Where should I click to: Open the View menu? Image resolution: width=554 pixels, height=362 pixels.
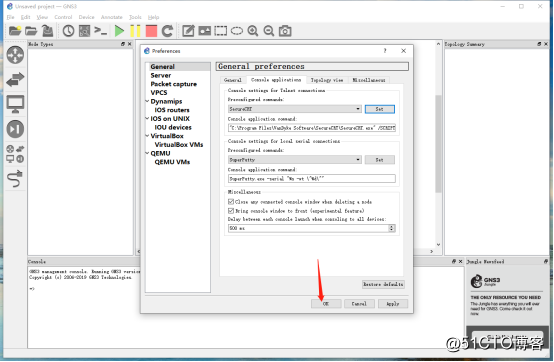click(x=42, y=17)
